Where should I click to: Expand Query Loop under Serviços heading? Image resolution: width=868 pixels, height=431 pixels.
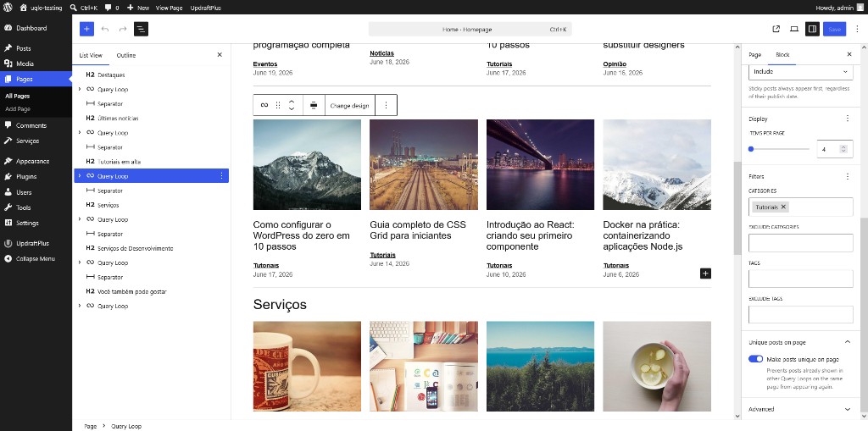tap(79, 219)
